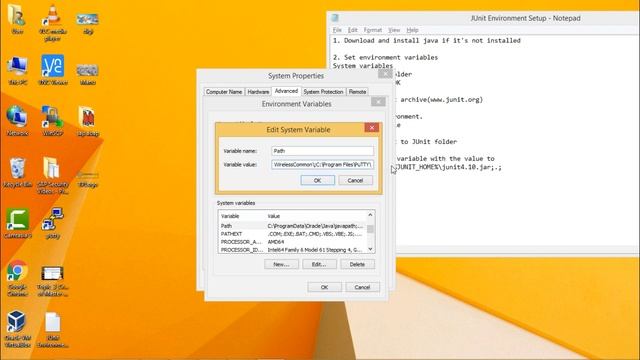Screen dimensions: 640x360
Task: Open the Edit menu in Notepad
Action: [353, 30]
